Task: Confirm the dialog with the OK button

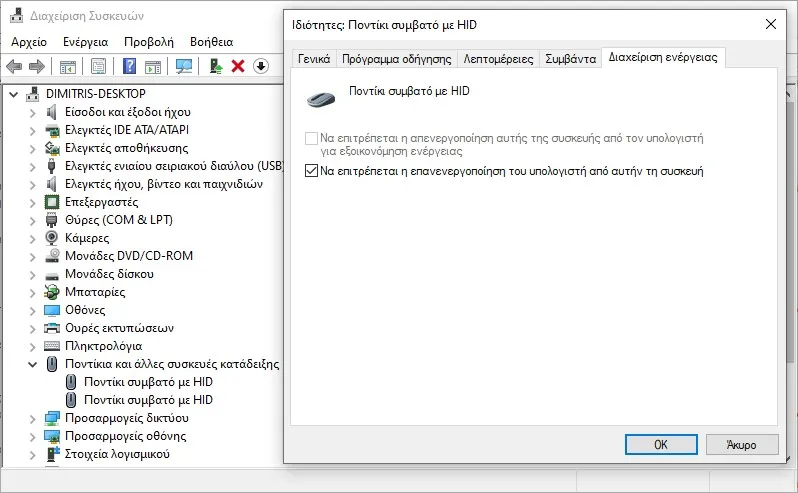Action: 661,444
